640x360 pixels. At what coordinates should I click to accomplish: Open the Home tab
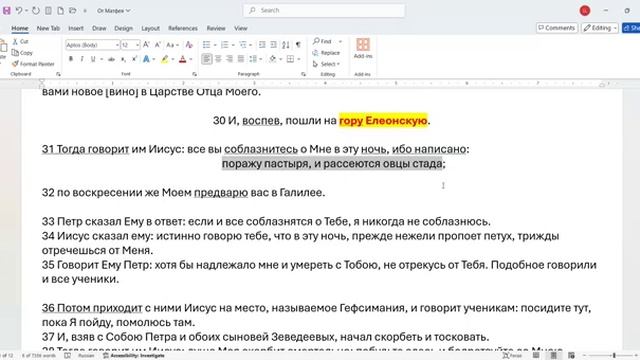coord(20,28)
